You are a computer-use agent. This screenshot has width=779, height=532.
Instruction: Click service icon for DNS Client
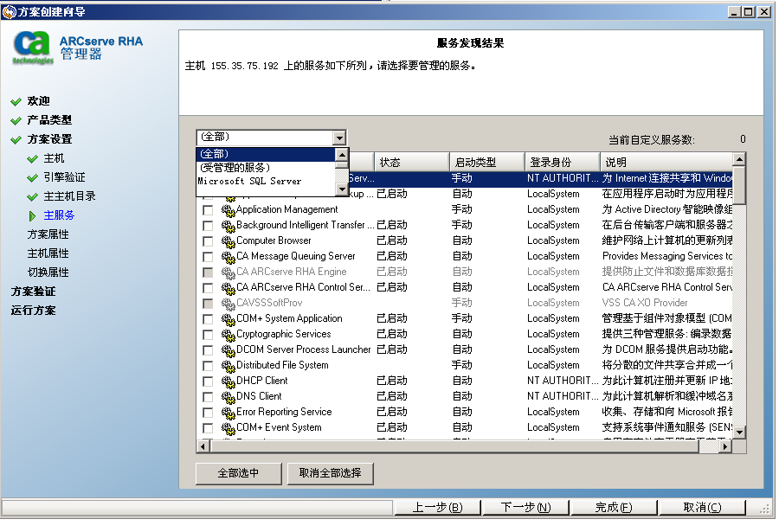pos(229,397)
